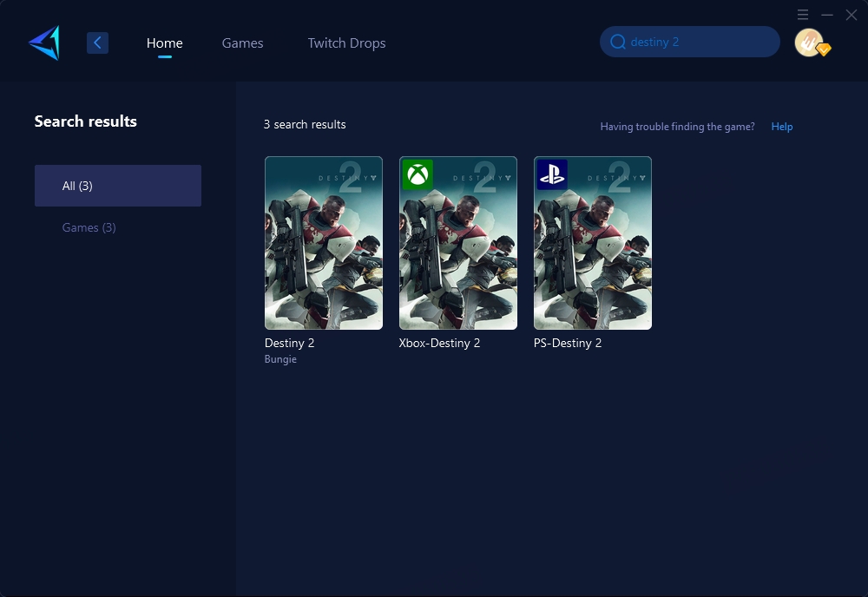Go back using the arrow button
The height and width of the screenshot is (597, 868).
pyautogui.click(x=97, y=43)
